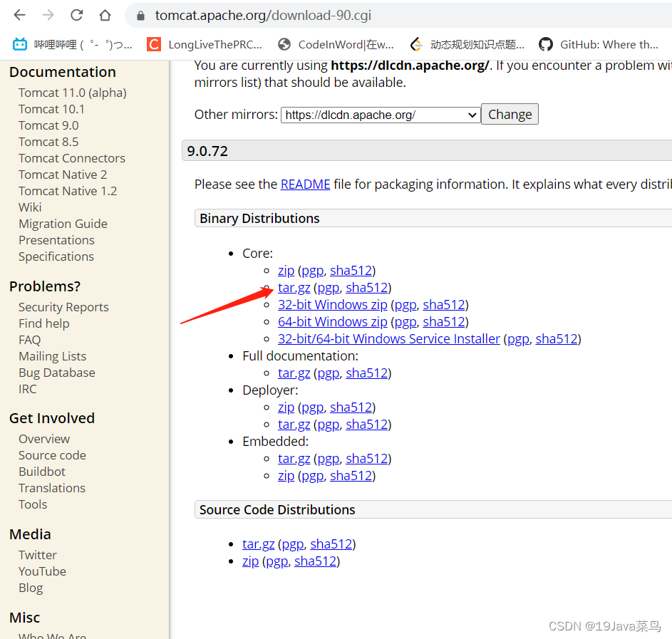Image resolution: width=672 pixels, height=639 pixels.
Task: Open the CodeInWord bookmark
Action: (336, 44)
